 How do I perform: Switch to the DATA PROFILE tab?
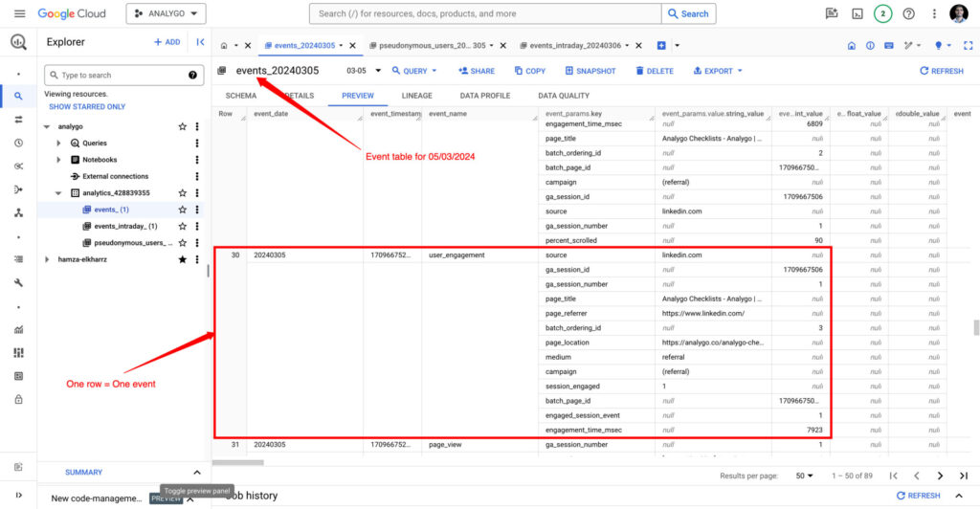pos(484,96)
